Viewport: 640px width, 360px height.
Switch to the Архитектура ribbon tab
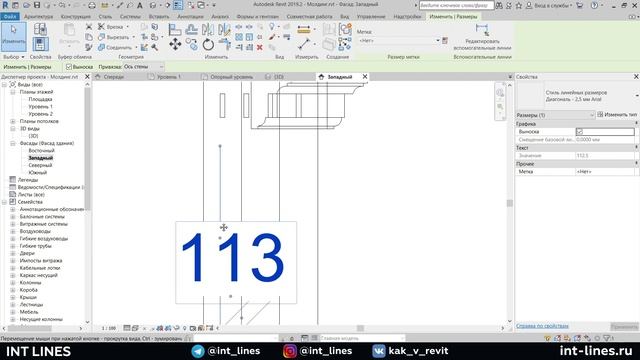click(38, 16)
